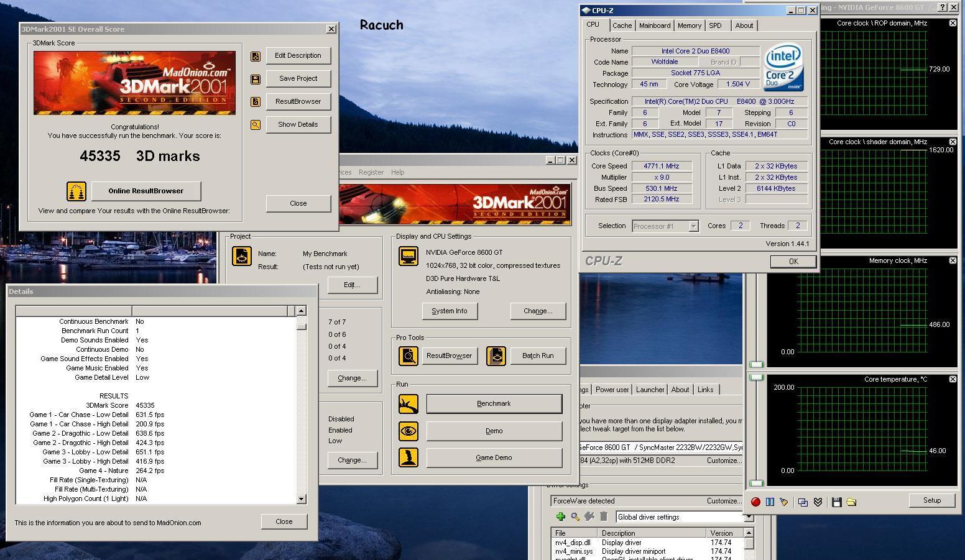
Task: Click the green plus add icon
Action: [x=560, y=516]
